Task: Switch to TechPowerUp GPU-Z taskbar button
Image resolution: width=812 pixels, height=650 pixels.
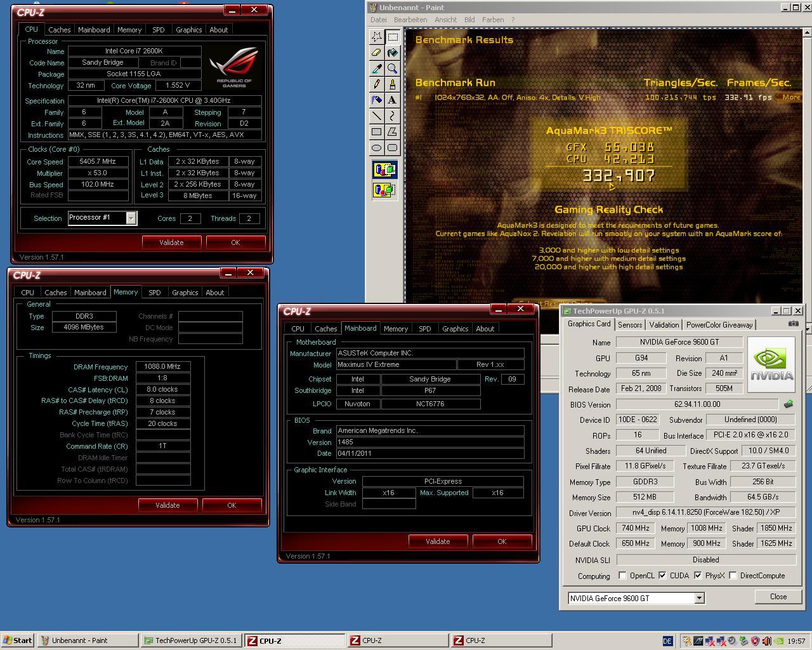Action: (x=191, y=640)
